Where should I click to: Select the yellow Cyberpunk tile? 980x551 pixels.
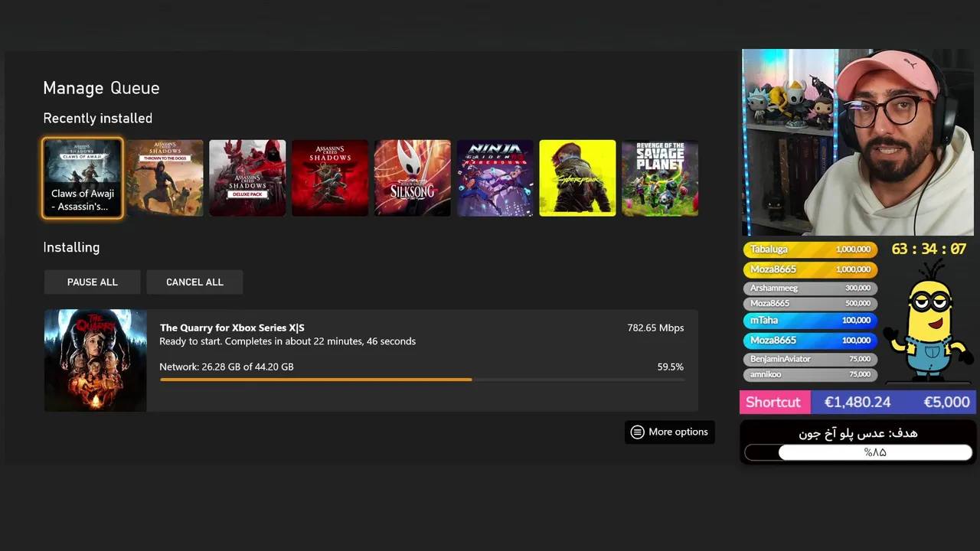pos(577,178)
